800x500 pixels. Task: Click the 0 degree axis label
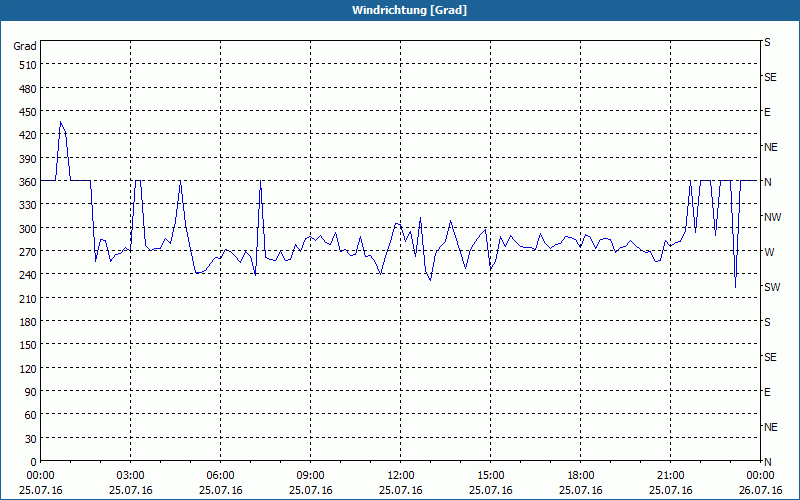click(34, 462)
